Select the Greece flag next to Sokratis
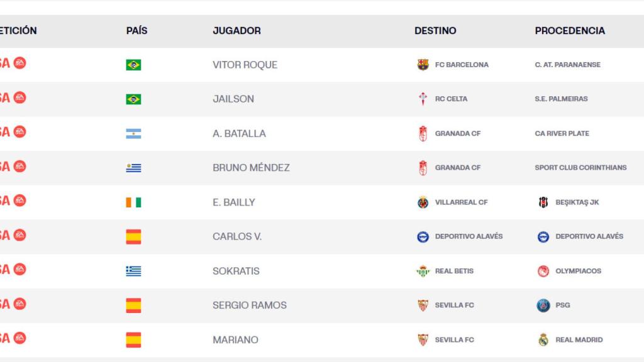Viewport: 644px width, 362px height. tap(133, 271)
